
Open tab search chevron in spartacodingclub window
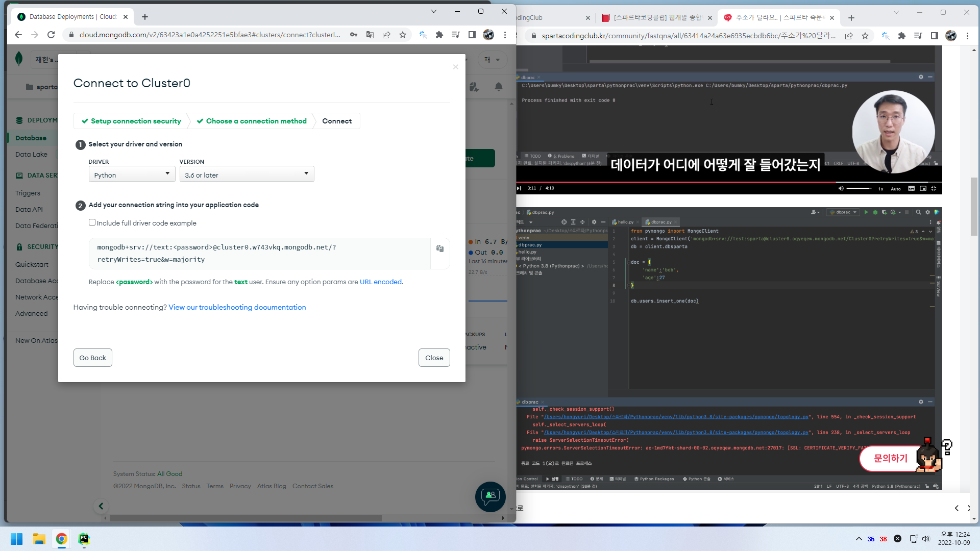coord(896,12)
